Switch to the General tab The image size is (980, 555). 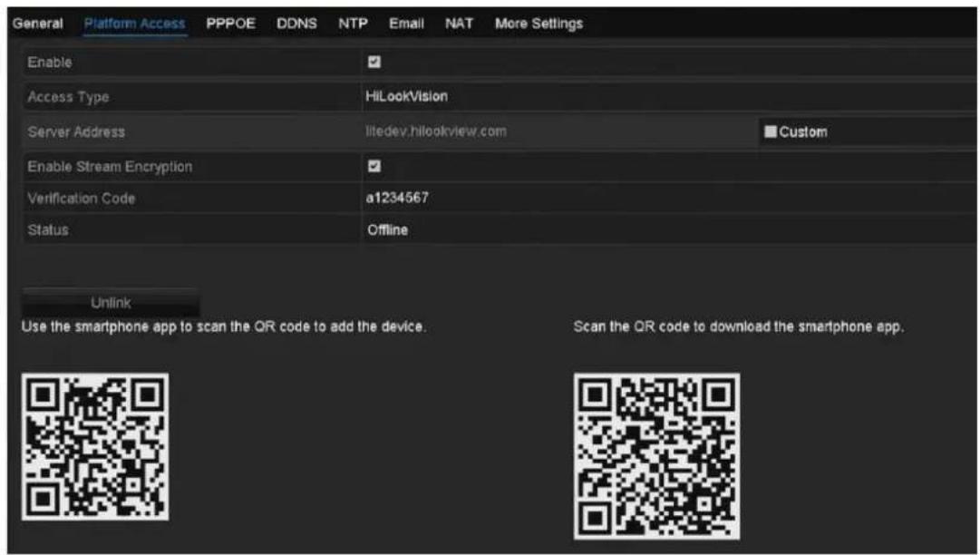[x=37, y=24]
